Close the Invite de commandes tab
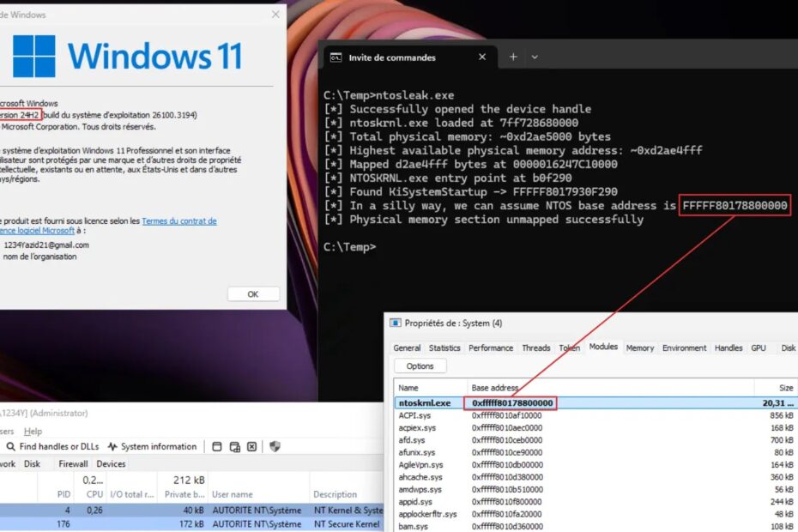The height and width of the screenshot is (532, 798). (482, 57)
